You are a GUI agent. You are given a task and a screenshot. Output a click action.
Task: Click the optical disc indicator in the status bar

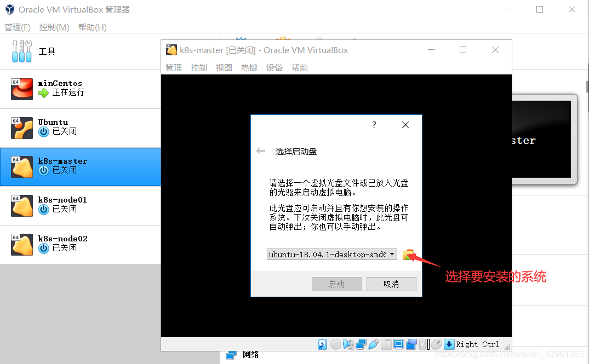(x=335, y=344)
